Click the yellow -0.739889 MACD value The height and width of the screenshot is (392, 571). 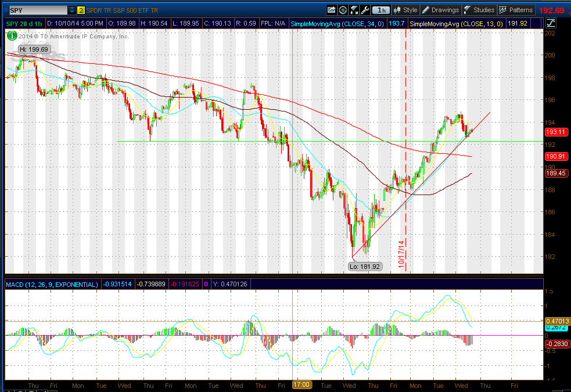[151, 284]
